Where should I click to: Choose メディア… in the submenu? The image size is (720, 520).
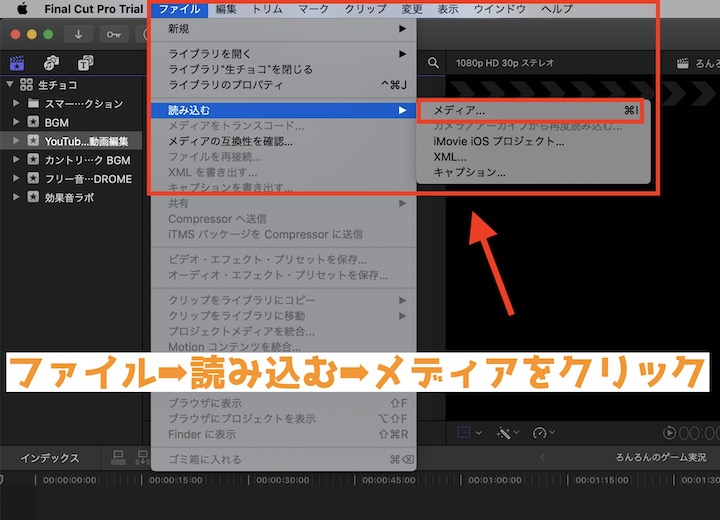pos(533,110)
